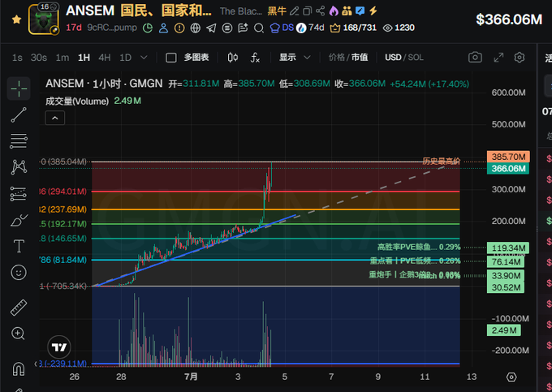Click the 385.70M price axis label

pos(508,157)
